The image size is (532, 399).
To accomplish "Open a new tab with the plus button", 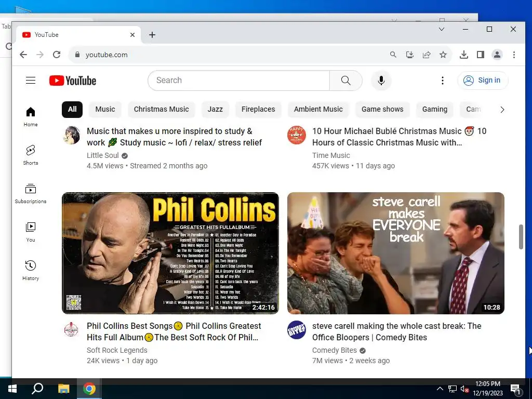I will point(152,35).
